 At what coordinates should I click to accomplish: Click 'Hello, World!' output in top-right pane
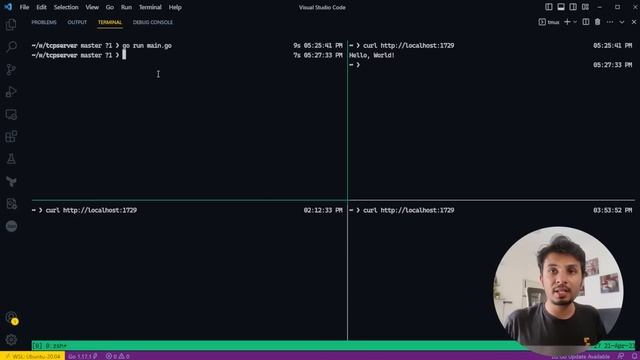(372, 55)
